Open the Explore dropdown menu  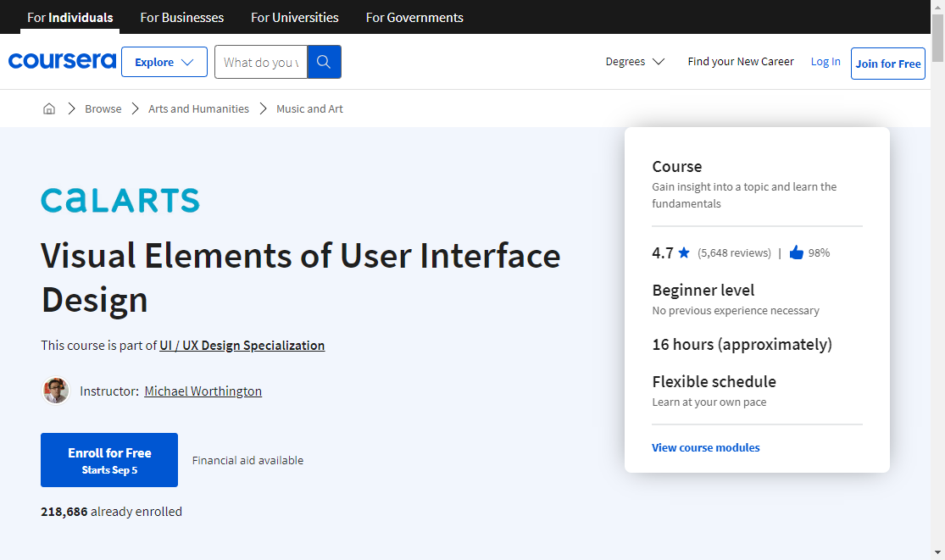[x=164, y=62]
